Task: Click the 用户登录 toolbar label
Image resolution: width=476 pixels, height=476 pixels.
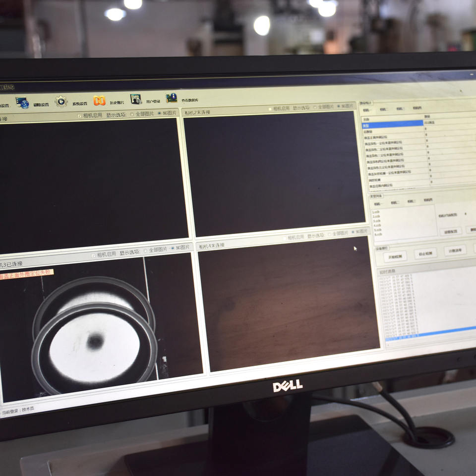Action: click(153, 101)
